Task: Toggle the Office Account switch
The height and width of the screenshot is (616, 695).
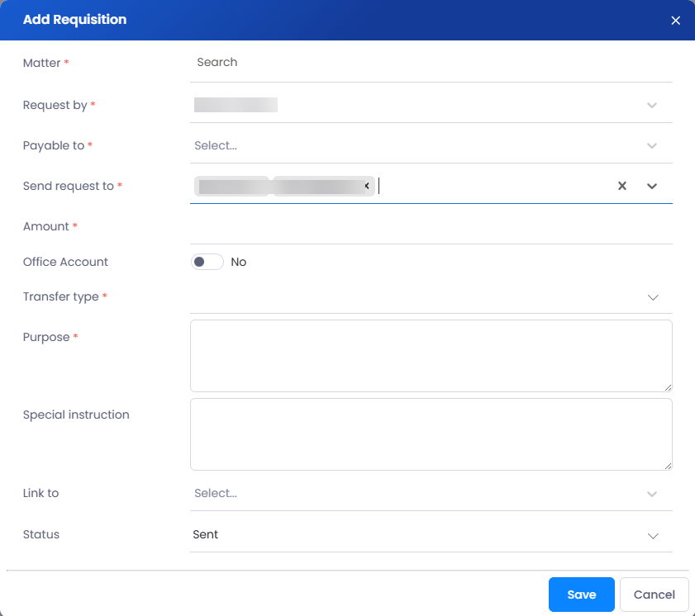Action: tap(207, 262)
